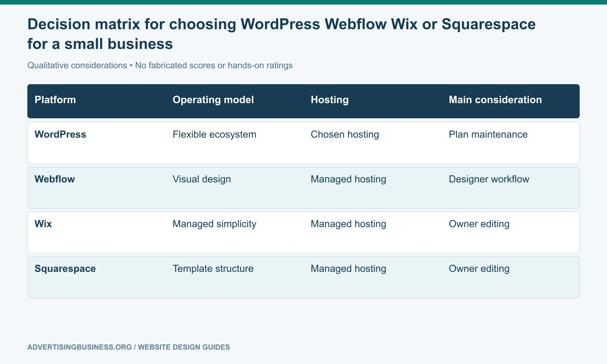Click the Flexible ecosystem cell
This screenshot has height=364, width=607.
click(x=214, y=134)
